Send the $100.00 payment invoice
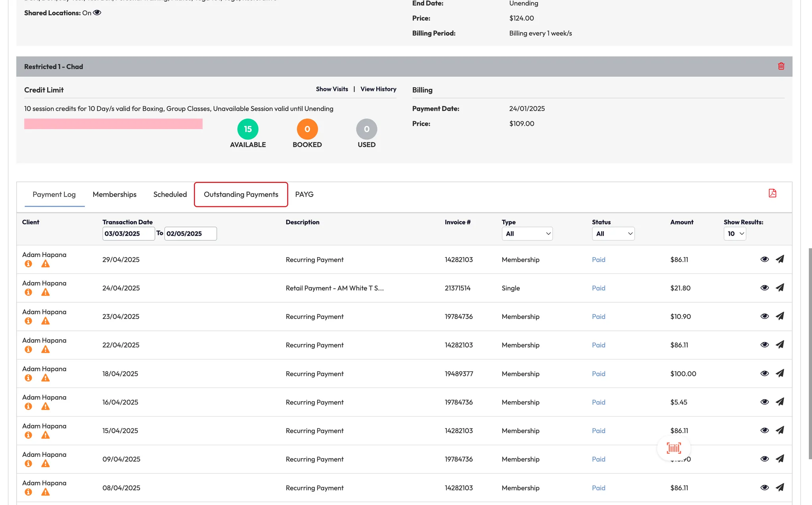 pyautogui.click(x=779, y=373)
